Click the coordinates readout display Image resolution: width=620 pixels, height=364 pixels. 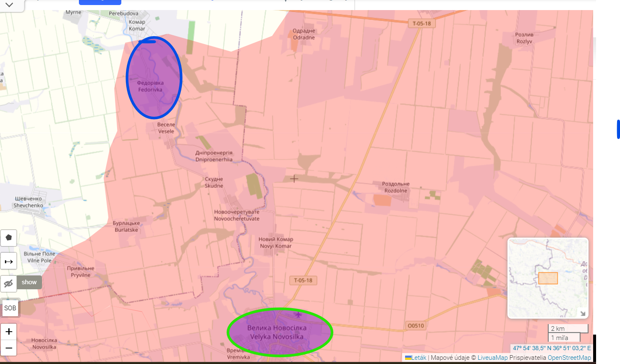click(x=552, y=348)
